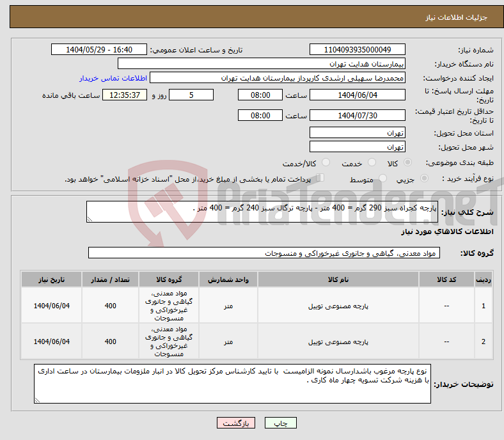This screenshot has height=440, width=504.
Task: Click the response deadline date 1404/06/04 field
Action: [x=357, y=95]
